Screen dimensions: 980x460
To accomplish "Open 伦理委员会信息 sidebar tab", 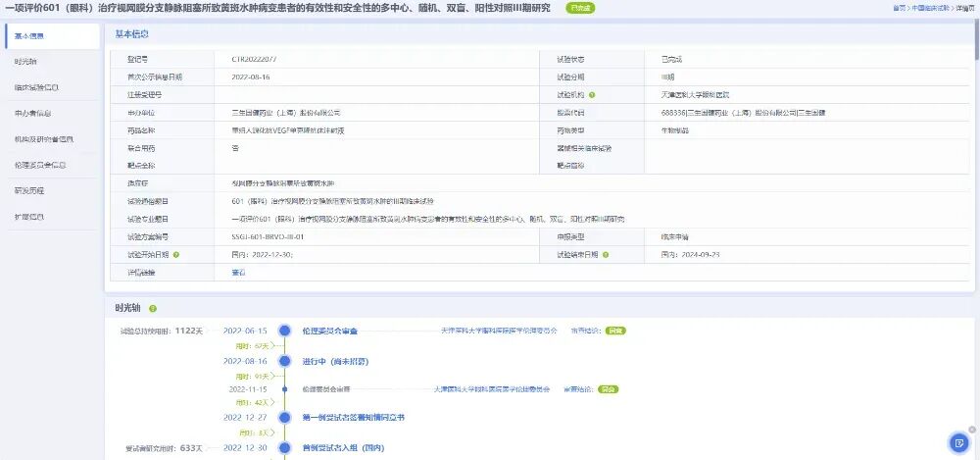I will click(41, 165).
